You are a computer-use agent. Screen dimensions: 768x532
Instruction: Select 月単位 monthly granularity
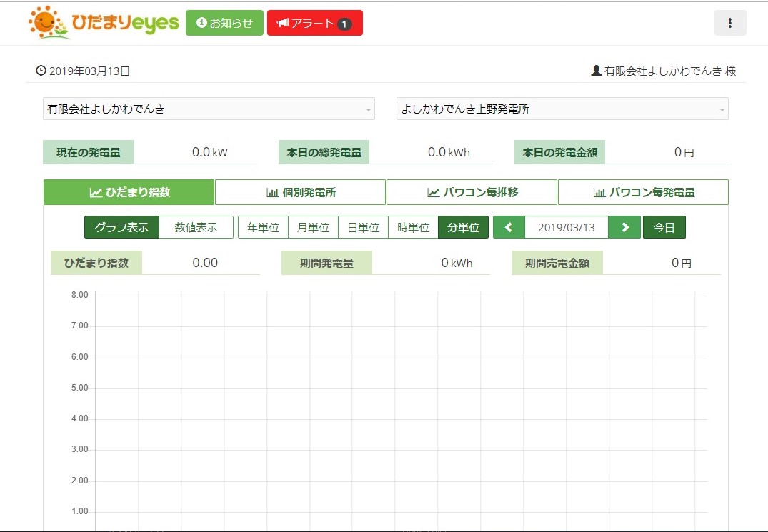point(313,227)
